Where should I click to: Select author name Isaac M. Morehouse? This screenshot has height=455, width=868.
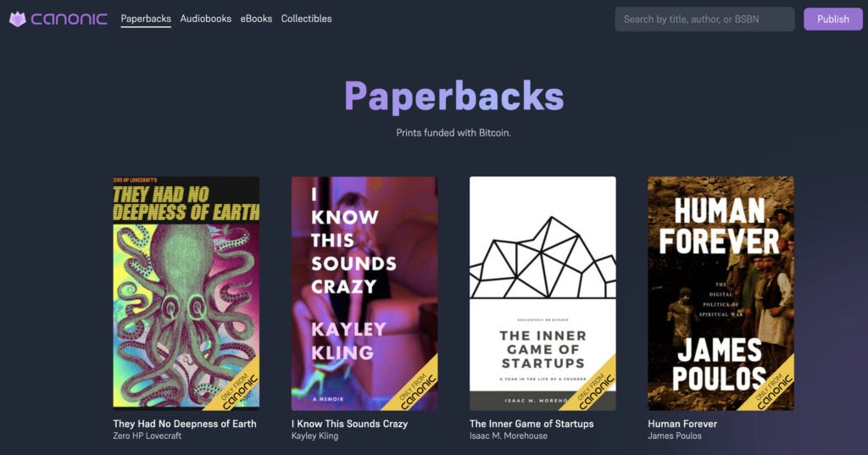click(509, 436)
